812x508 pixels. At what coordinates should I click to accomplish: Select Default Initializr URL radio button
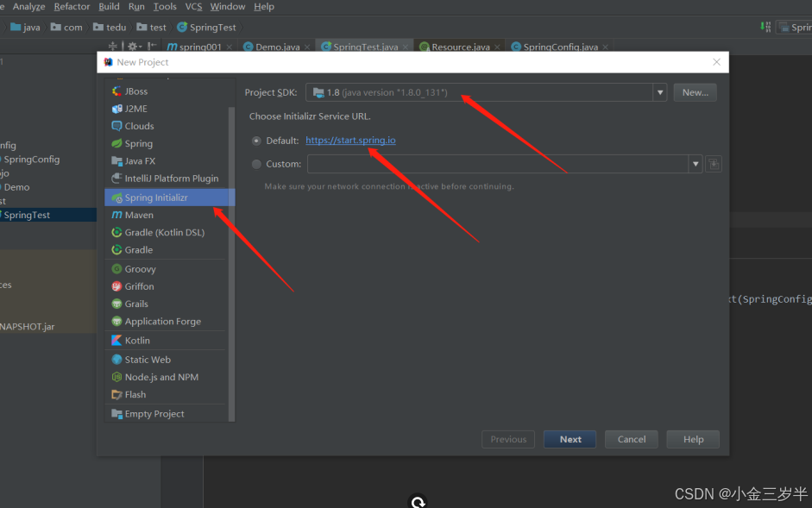pos(256,141)
